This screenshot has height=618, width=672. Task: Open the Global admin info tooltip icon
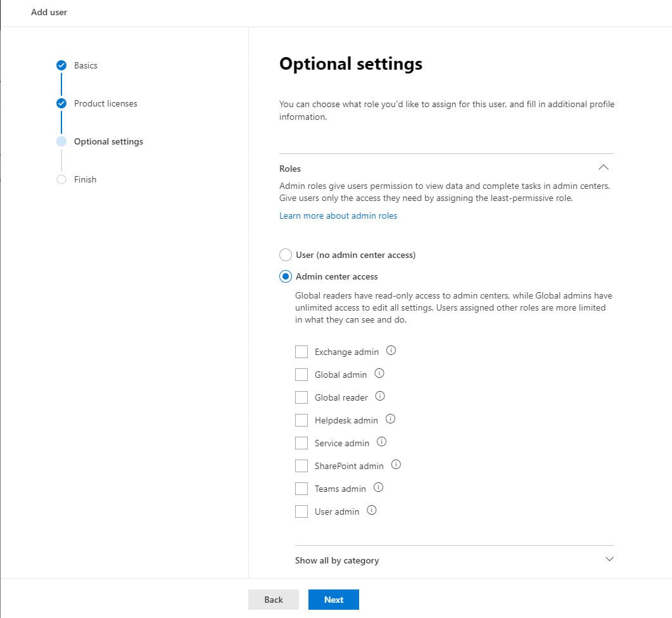point(379,373)
